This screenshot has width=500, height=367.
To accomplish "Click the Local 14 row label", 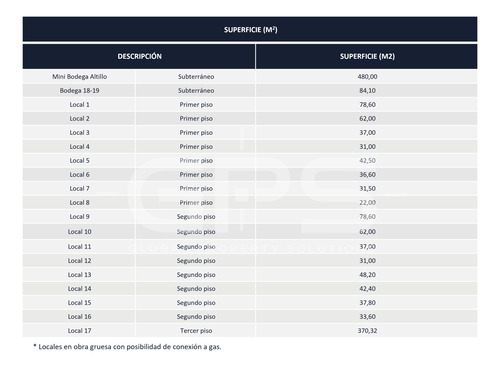I will (79, 289).
